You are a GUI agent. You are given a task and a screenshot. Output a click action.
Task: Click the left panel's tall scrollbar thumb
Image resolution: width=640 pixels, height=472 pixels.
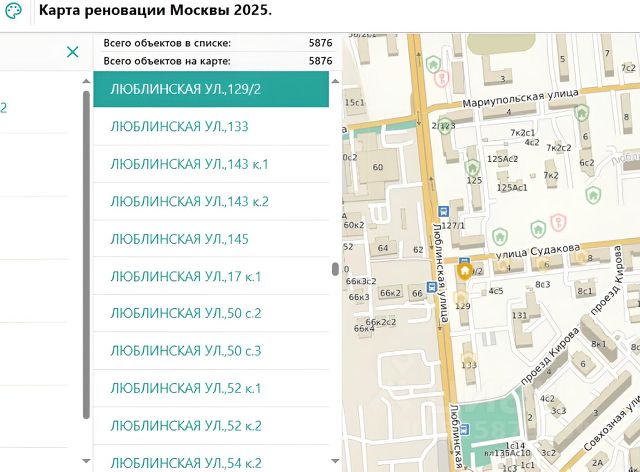pyautogui.click(x=86, y=255)
